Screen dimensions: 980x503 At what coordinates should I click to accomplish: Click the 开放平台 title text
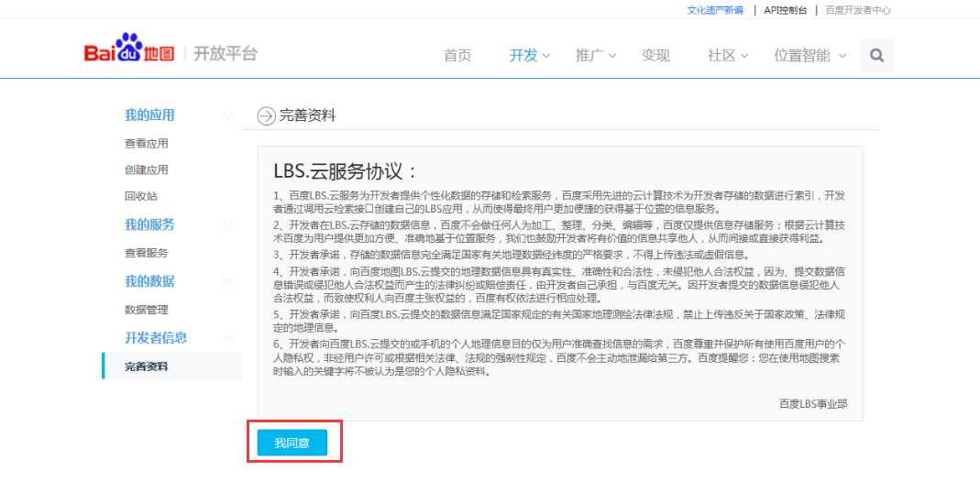click(x=226, y=54)
